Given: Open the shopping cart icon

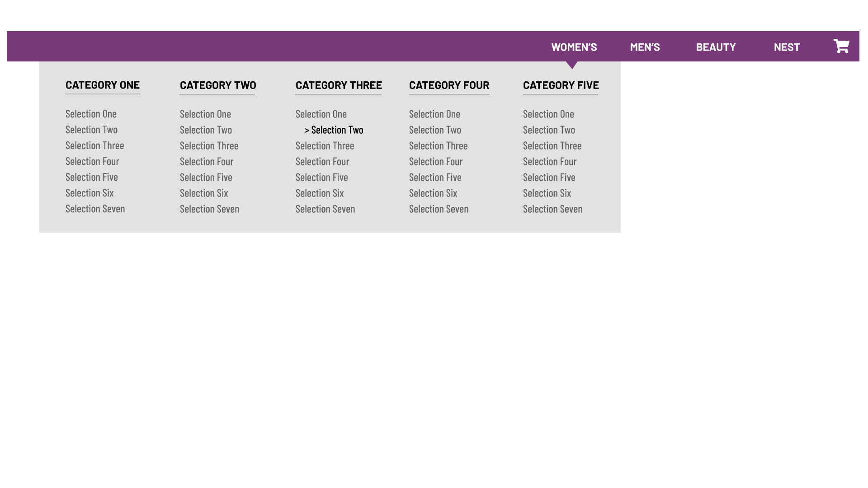Looking at the screenshot, I should [x=841, y=46].
